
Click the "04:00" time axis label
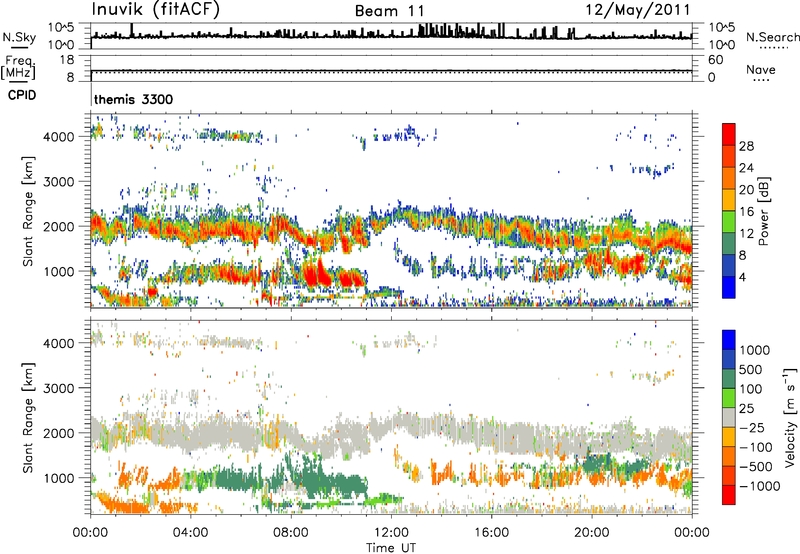click(x=190, y=533)
